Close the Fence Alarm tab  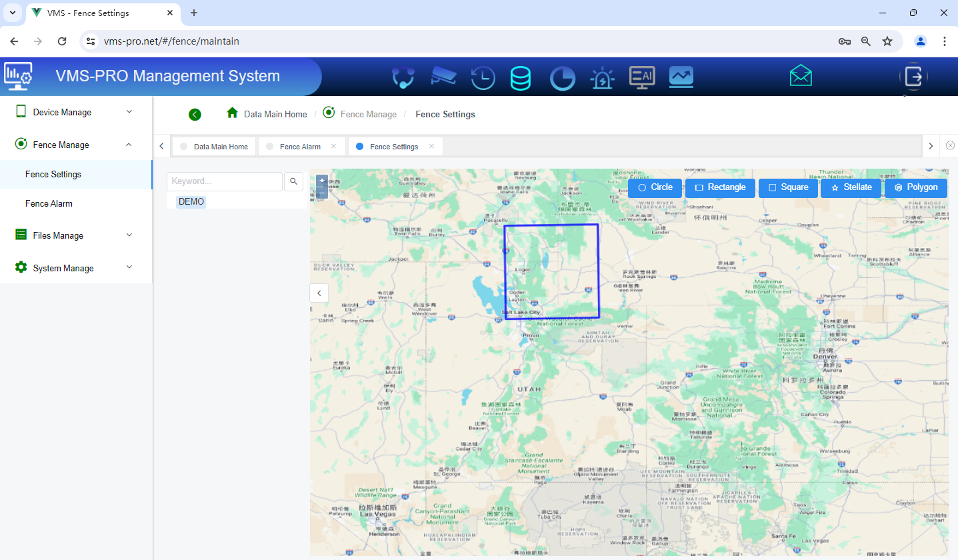[333, 147]
